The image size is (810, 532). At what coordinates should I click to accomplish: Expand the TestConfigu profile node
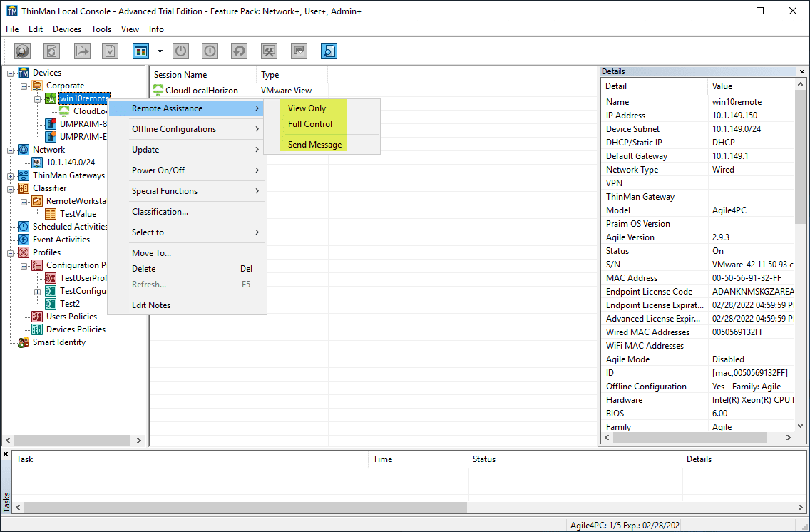click(x=37, y=292)
